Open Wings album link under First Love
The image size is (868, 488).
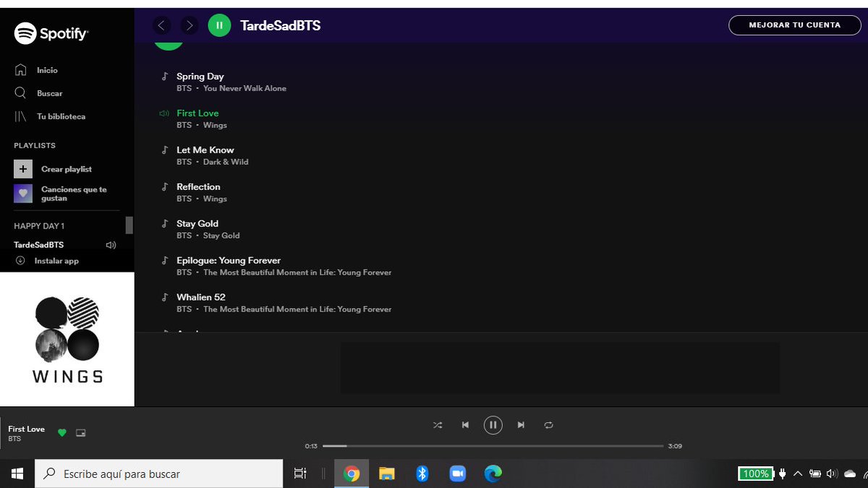(215, 126)
